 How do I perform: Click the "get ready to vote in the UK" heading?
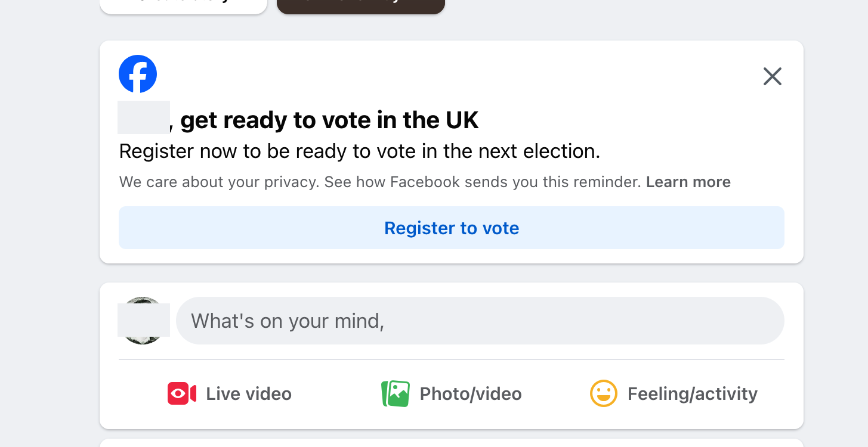(x=329, y=120)
